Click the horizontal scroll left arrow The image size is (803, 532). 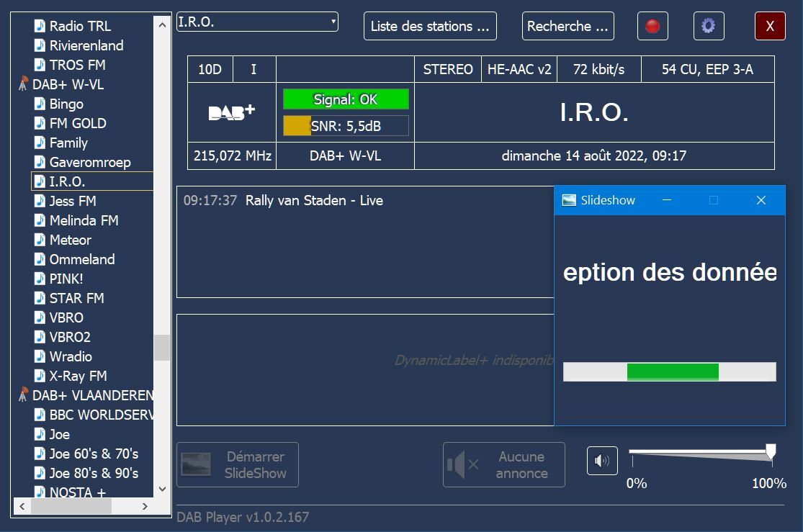click(x=22, y=506)
